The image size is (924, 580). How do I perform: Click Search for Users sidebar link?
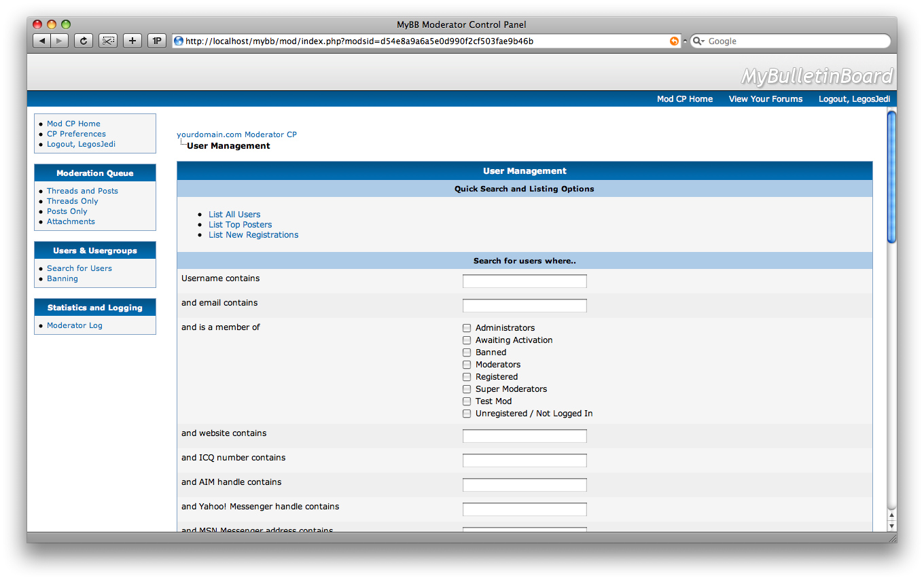79,268
